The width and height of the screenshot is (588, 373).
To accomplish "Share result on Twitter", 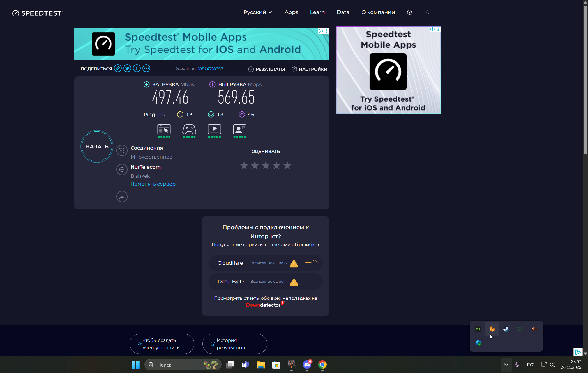I will [127, 68].
